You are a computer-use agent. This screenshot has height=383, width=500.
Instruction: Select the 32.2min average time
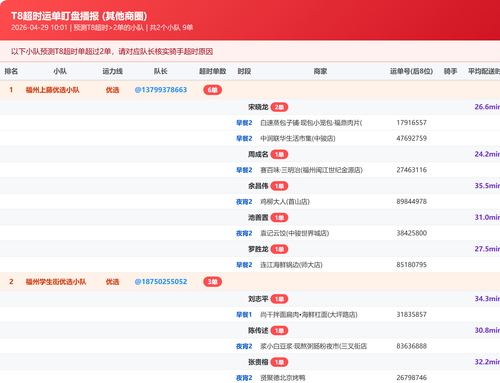click(487, 362)
